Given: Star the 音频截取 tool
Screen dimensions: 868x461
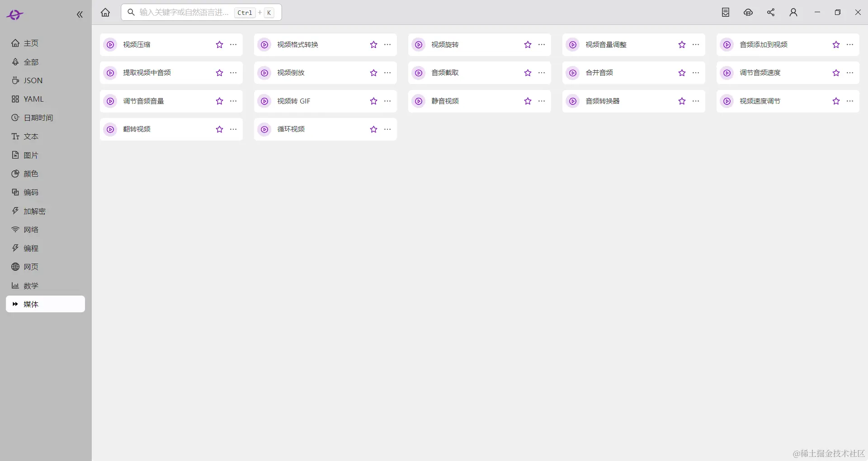Looking at the screenshot, I should coord(528,73).
